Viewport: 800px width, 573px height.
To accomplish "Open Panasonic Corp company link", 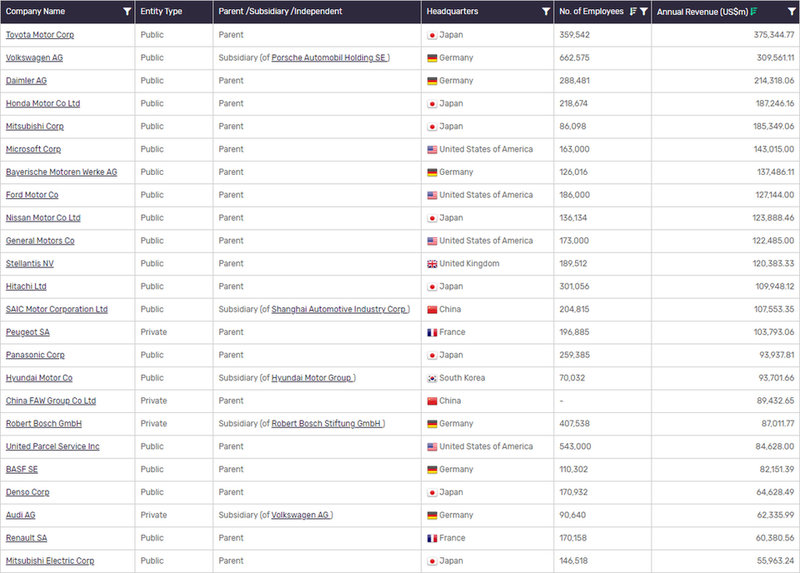I will click(35, 355).
